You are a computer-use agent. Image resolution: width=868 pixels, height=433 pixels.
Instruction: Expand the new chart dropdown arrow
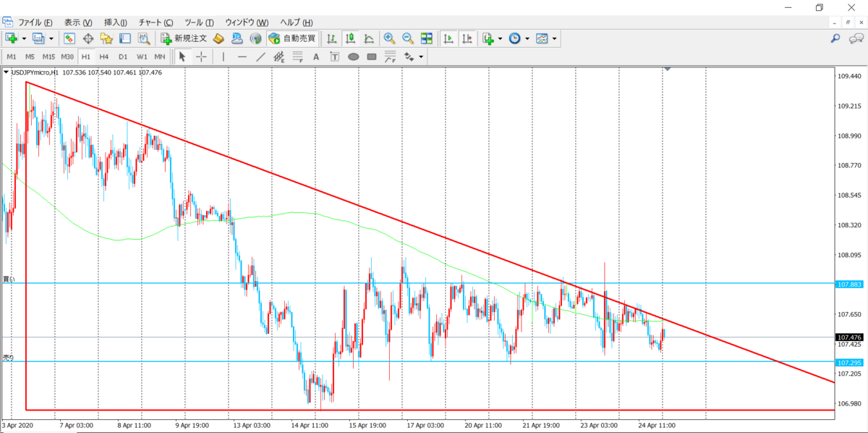24,38
